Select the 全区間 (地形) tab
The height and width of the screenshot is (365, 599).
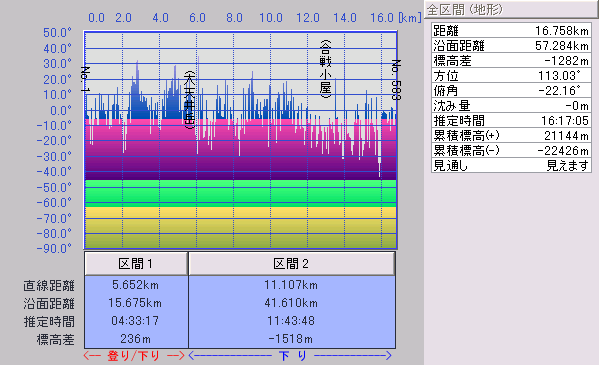click(511, 9)
